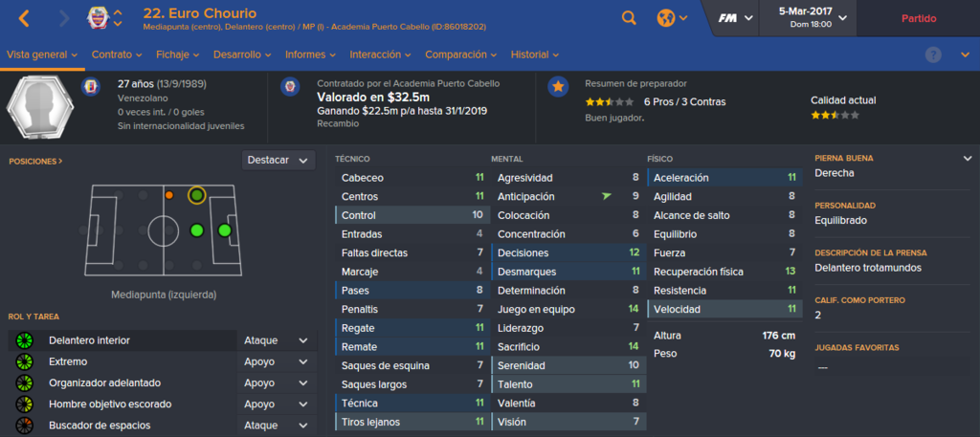Select Delantero interior role icon

[x=24, y=340]
